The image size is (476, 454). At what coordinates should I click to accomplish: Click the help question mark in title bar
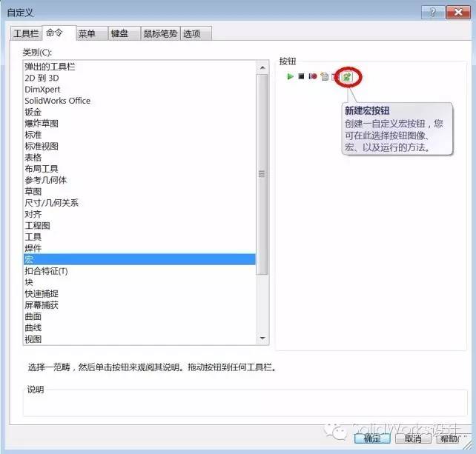click(433, 13)
